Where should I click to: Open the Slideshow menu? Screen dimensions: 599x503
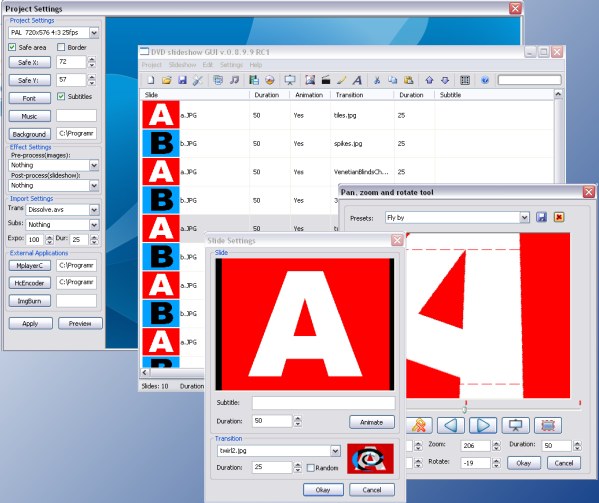point(182,65)
